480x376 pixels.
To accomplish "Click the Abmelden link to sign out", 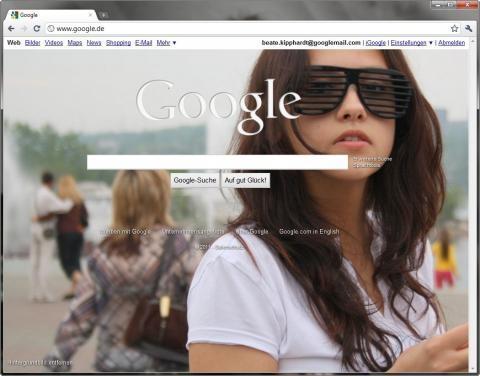I will click(451, 43).
